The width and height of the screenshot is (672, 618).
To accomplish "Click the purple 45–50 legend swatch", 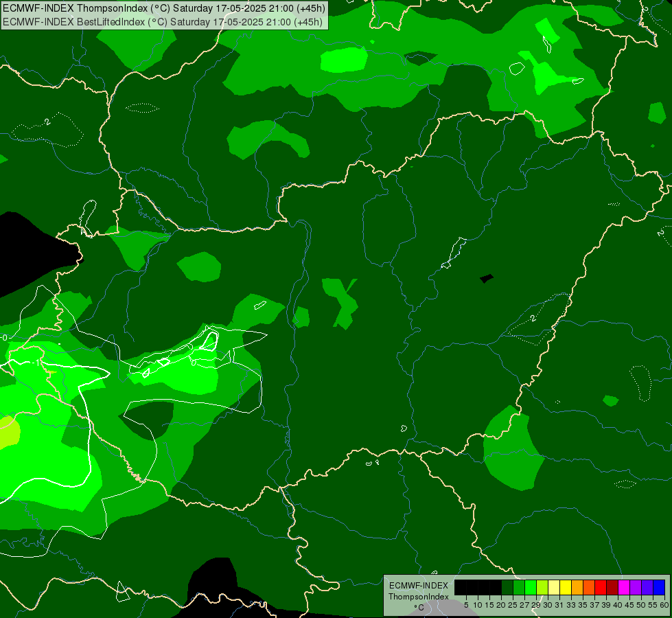I will tap(636, 587).
